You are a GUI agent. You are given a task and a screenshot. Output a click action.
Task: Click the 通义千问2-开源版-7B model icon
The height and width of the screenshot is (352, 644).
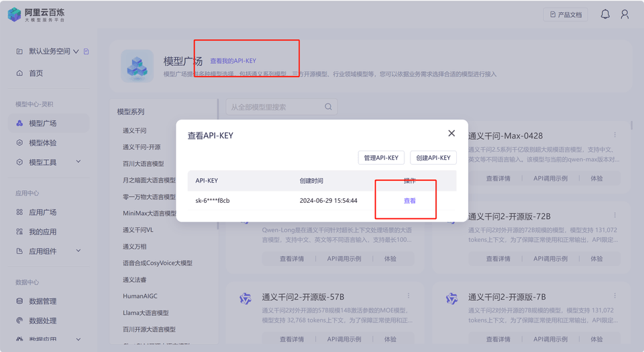tap(451, 298)
